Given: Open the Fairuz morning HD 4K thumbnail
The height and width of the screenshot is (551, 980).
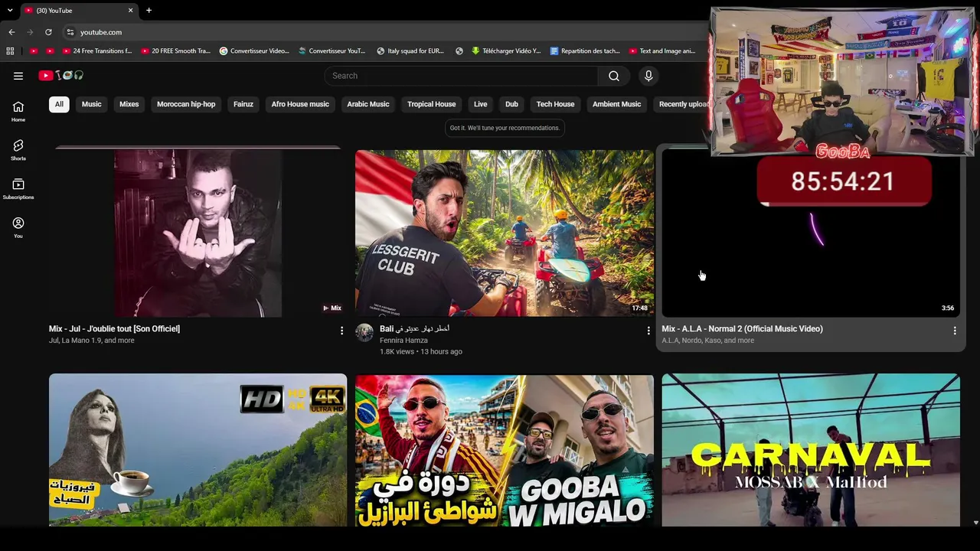Looking at the screenshot, I should 198,450.
